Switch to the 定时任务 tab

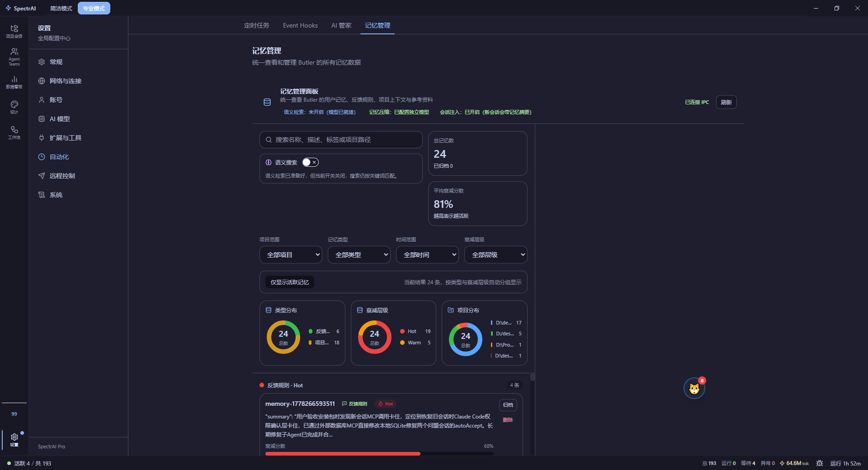256,25
